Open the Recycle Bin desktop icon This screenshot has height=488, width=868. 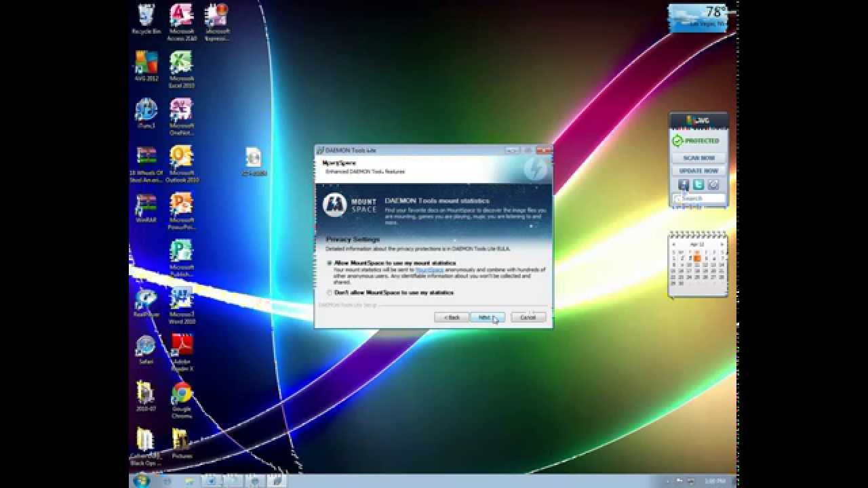point(146,19)
